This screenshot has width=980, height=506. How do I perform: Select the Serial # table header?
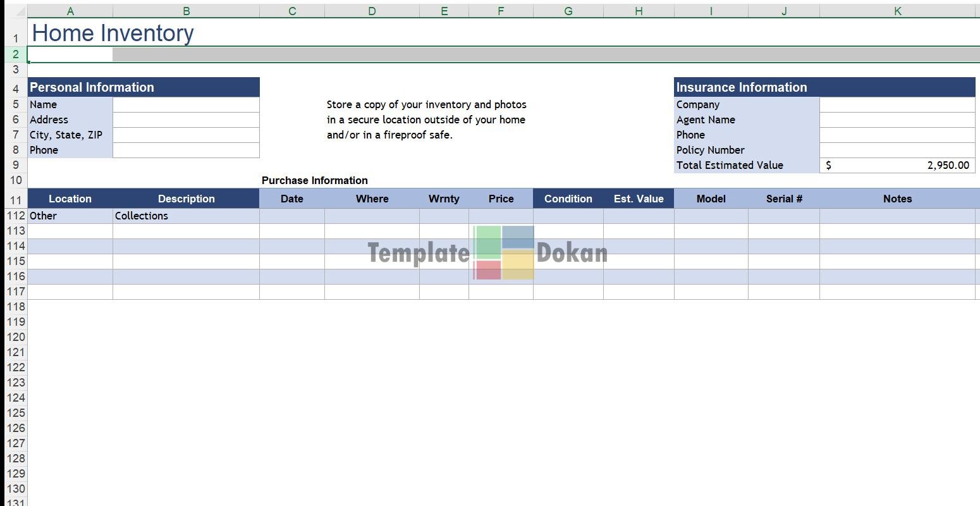(784, 199)
